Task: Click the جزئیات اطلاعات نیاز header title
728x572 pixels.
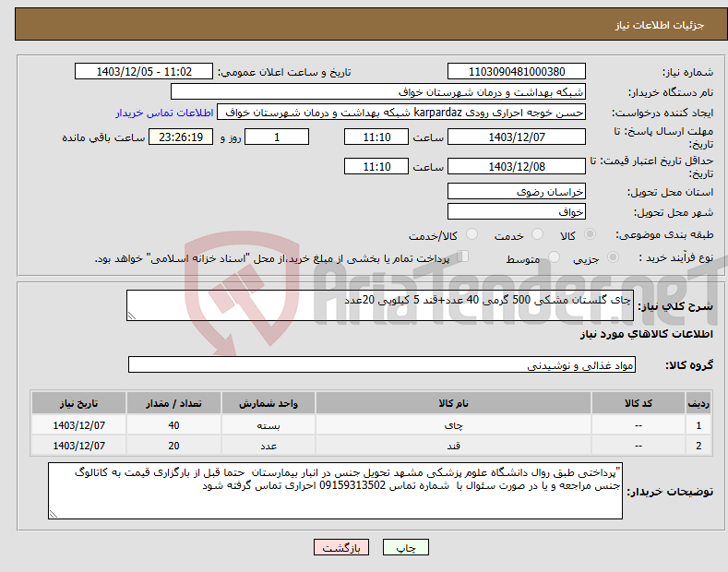Action: pyautogui.click(x=660, y=25)
